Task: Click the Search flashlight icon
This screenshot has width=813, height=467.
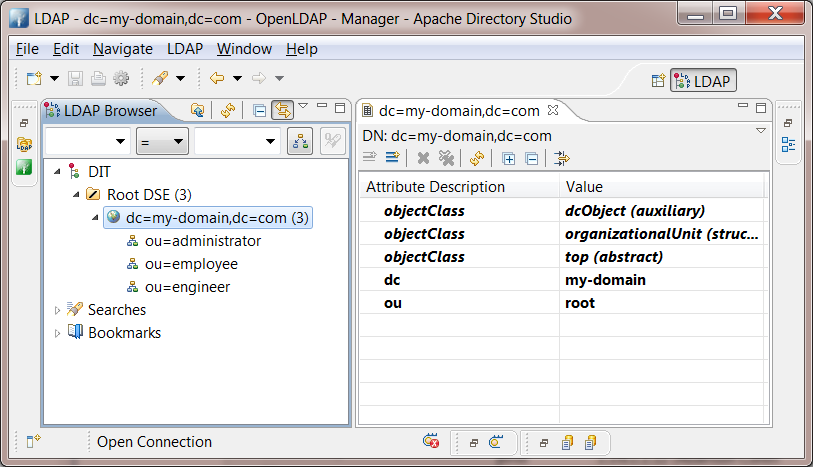Action: pos(160,78)
